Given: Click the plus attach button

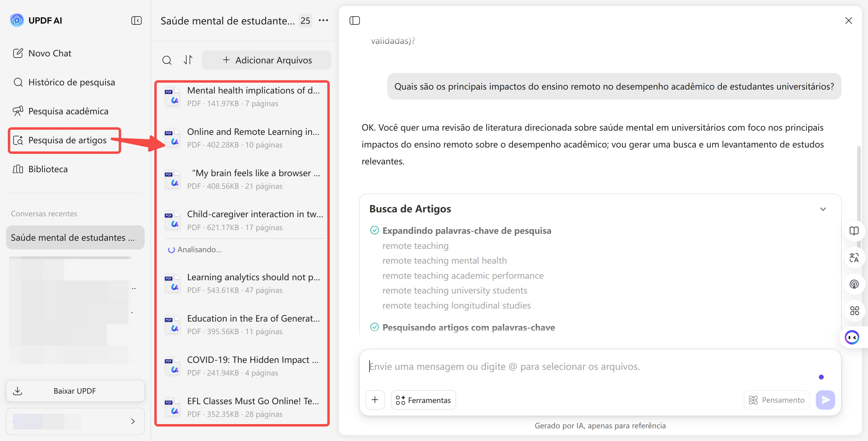Looking at the screenshot, I should point(375,400).
